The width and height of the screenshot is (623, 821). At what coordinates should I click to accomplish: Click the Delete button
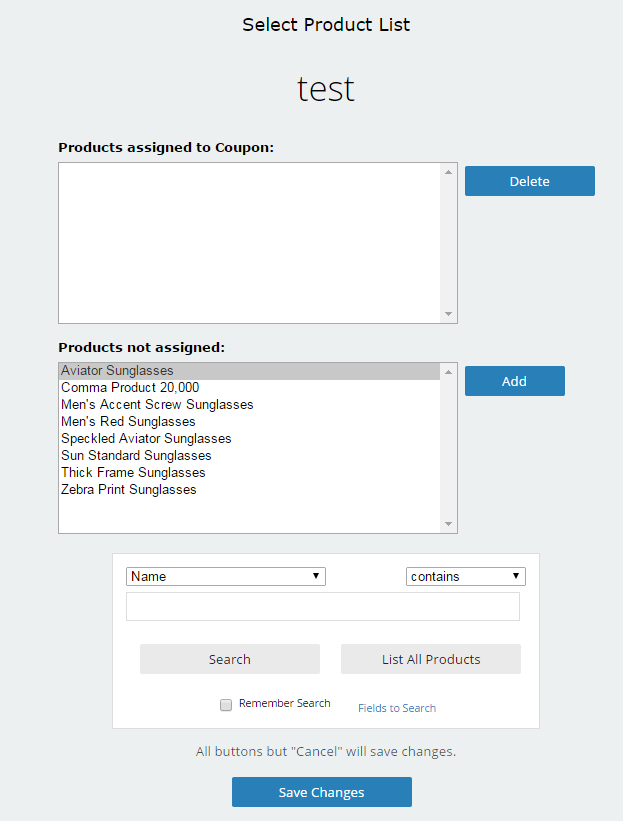coord(529,181)
